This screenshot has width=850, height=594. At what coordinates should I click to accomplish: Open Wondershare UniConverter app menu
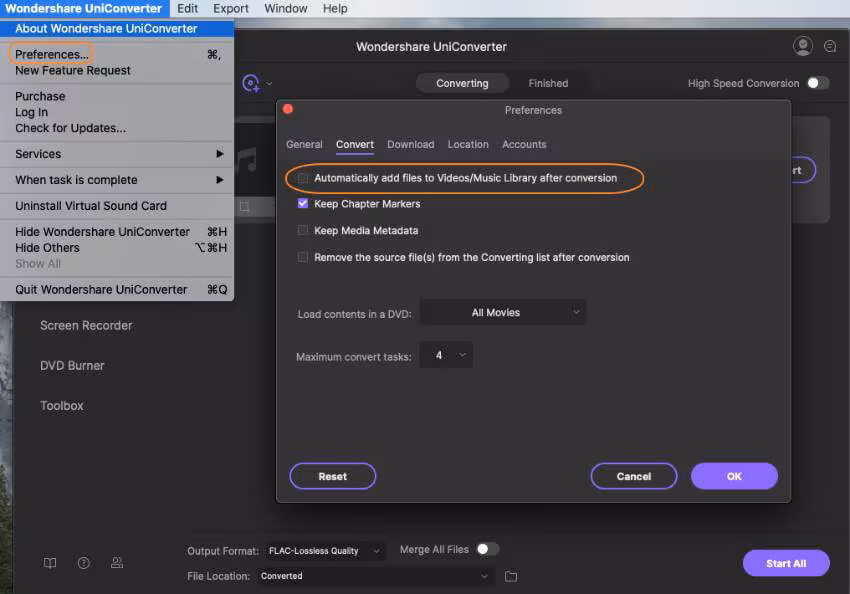tap(84, 9)
